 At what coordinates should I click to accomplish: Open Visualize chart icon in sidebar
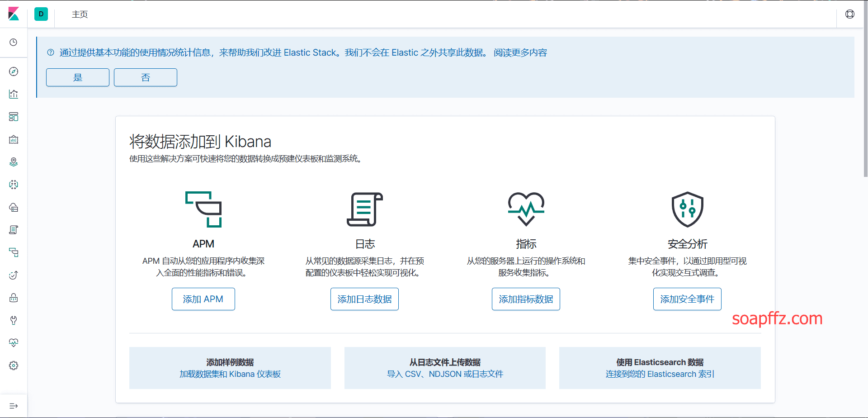click(14, 94)
